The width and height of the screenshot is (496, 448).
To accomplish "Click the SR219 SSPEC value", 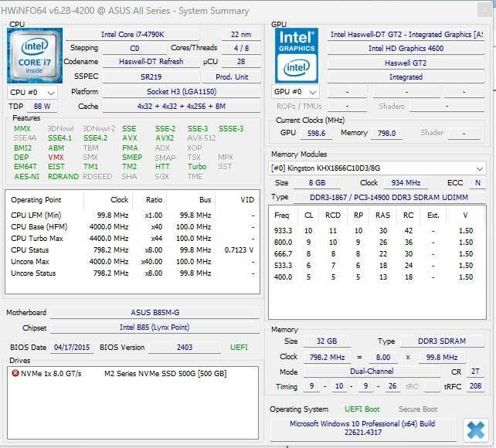I will tap(151, 76).
